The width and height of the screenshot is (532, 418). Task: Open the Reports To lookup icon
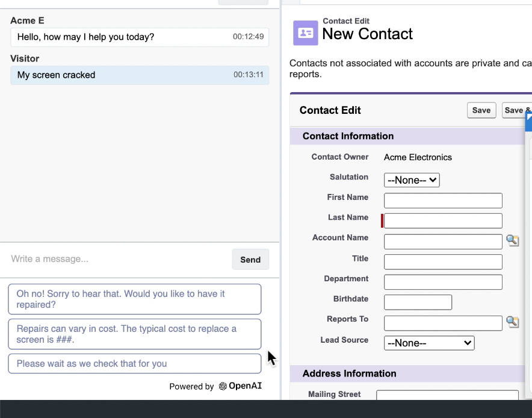tap(512, 322)
